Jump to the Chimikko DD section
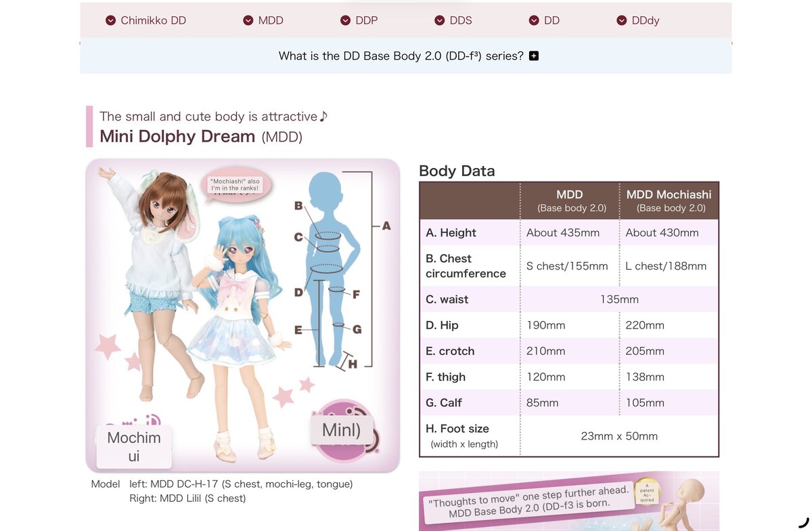 pyautogui.click(x=145, y=20)
